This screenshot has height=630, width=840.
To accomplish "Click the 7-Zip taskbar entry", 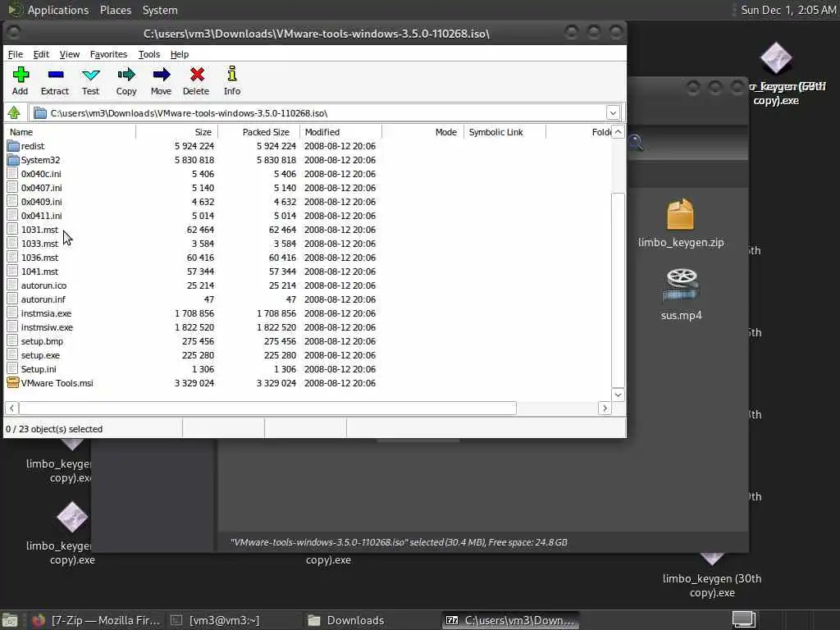I will pos(511,620).
